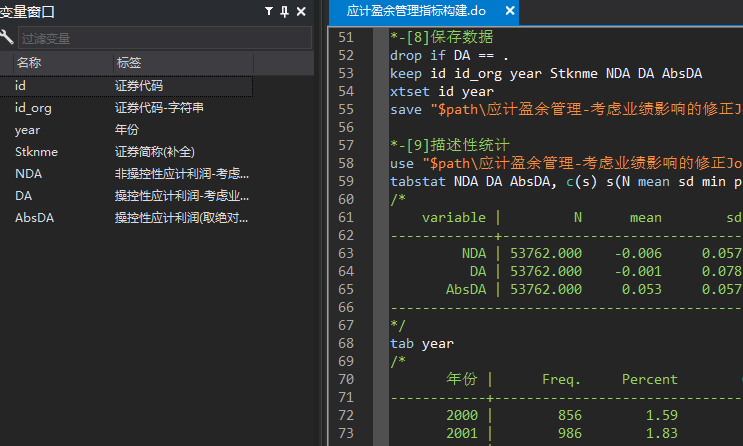Click the save "$path command line
The image size is (743, 446).
pyautogui.click(x=566, y=109)
